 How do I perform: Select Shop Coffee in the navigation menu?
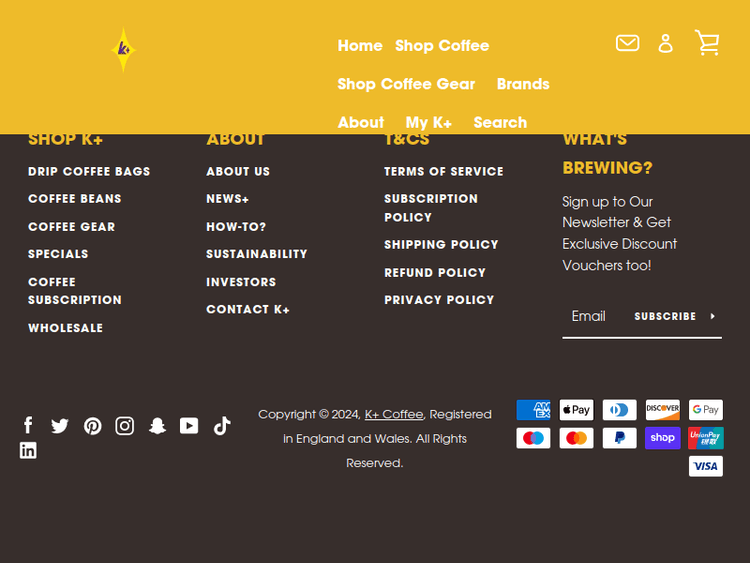pyautogui.click(x=442, y=46)
